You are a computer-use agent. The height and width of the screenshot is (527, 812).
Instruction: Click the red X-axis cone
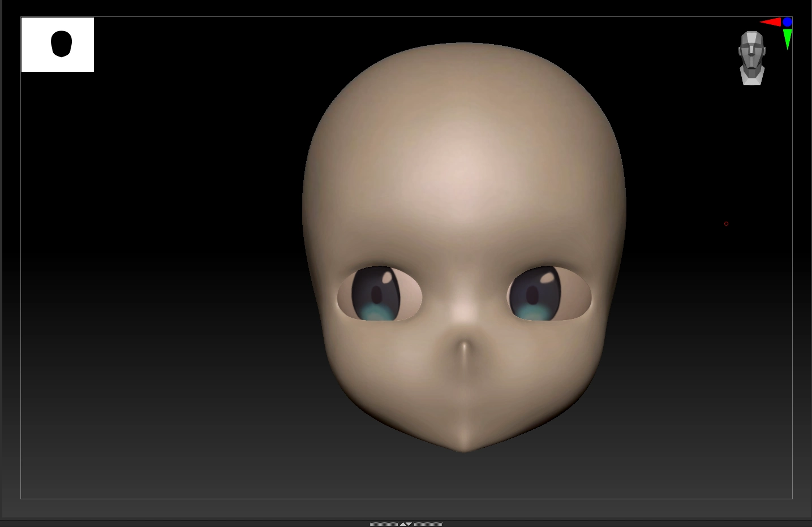[x=771, y=22]
